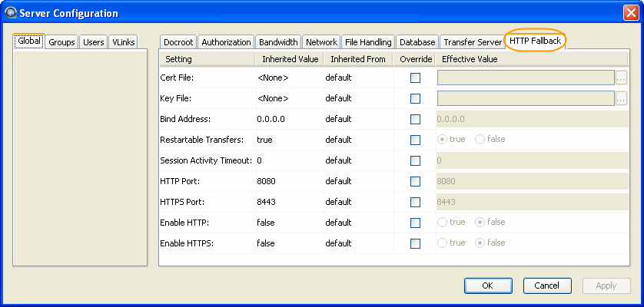This screenshot has height=307, width=644.
Task: Select the Bandwidth tab
Action: [x=278, y=42]
